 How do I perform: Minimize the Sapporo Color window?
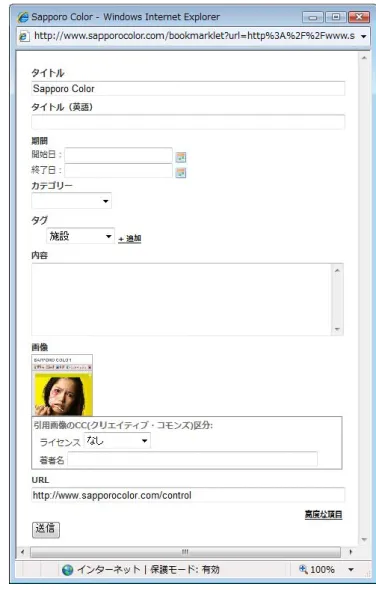click(x=313, y=17)
